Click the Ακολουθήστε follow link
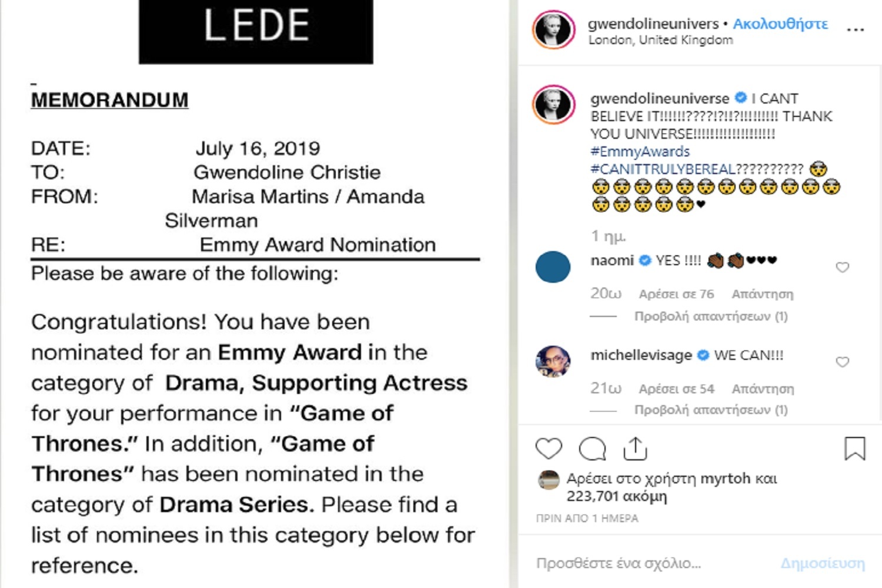 (x=780, y=24)
